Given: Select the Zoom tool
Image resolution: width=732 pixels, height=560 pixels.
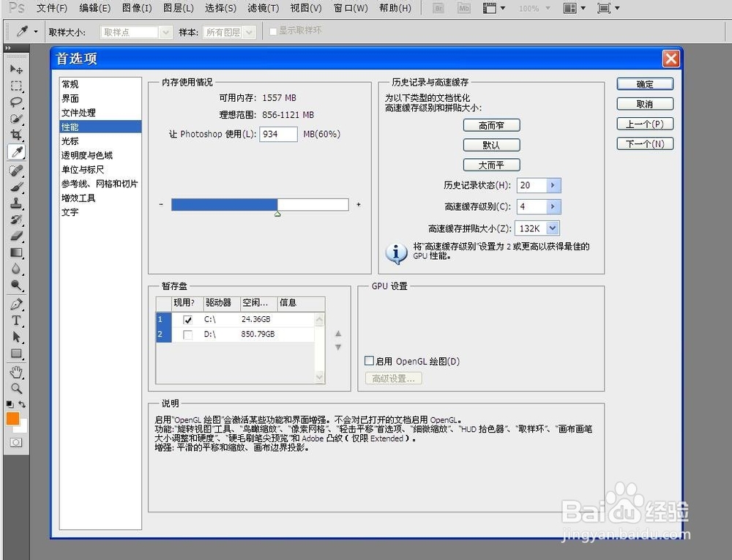Looking at the screenshot, I should 16,388.
